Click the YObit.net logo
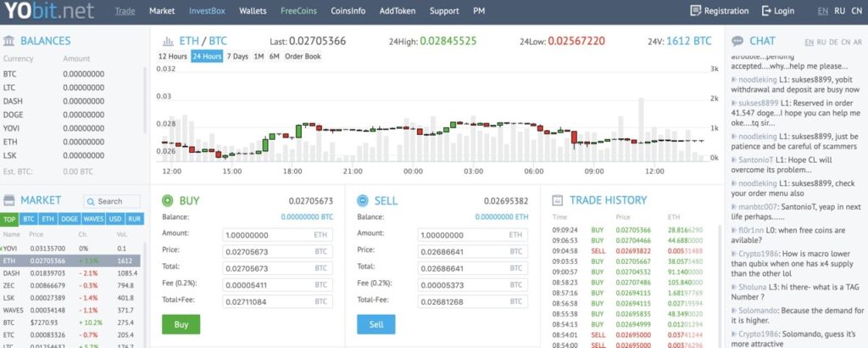 (x=48, y=11)
